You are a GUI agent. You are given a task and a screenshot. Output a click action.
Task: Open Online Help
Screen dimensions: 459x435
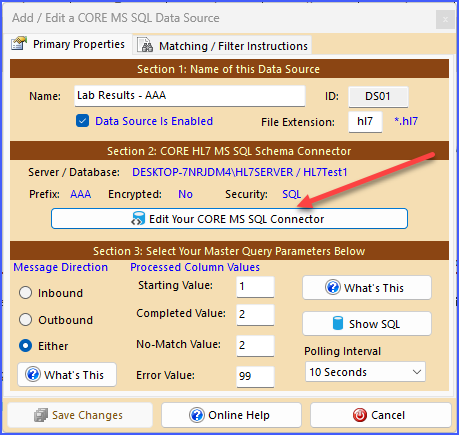click(231, 415)
